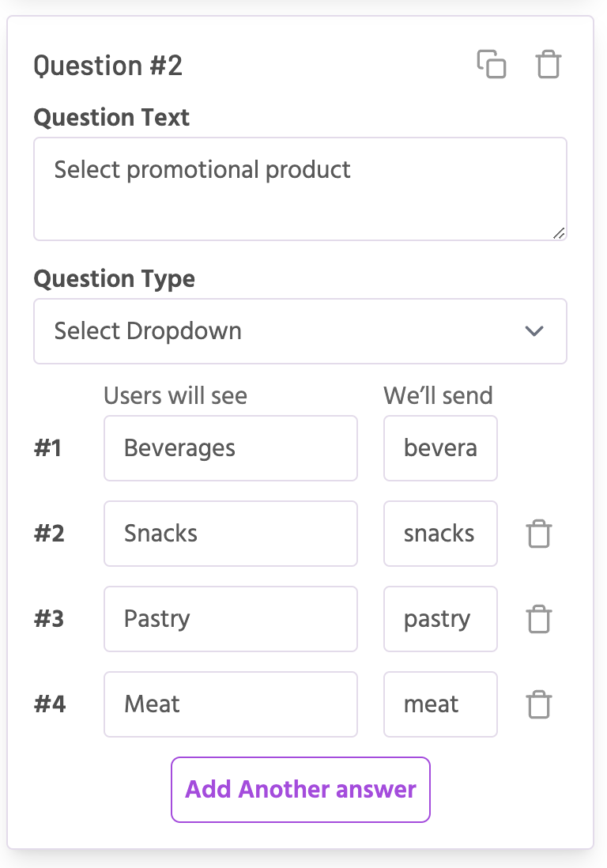The image size is (607, 868).
Task: Remove the Snacks answer row
Action: [538, 534]
